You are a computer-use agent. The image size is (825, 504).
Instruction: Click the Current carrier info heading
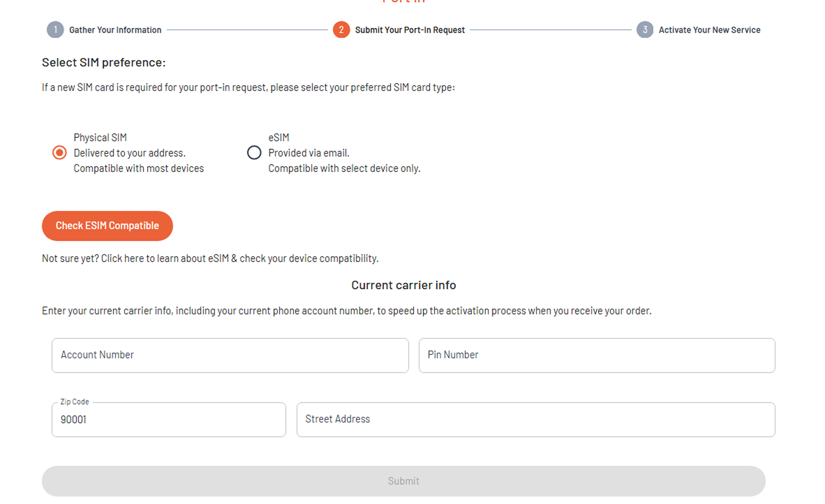[x=403, y=285]
